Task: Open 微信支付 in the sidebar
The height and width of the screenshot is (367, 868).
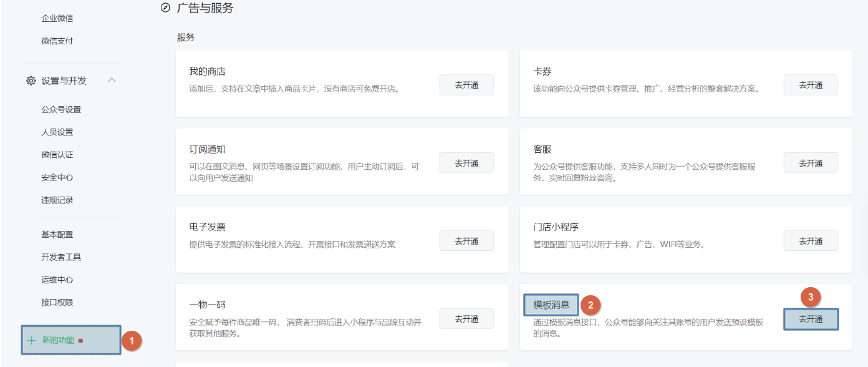Action: coord(57,41)
